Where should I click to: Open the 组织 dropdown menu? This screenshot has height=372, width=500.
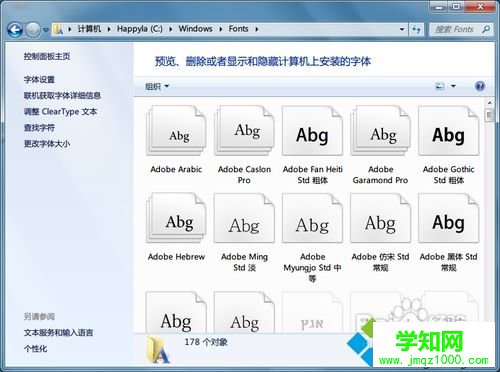(x=157, y=87)
